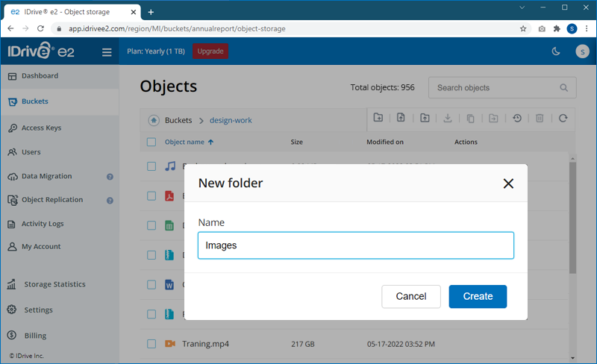597x364 pixels.
Task: Sort by Object name column header
Action: pos(184,142)
